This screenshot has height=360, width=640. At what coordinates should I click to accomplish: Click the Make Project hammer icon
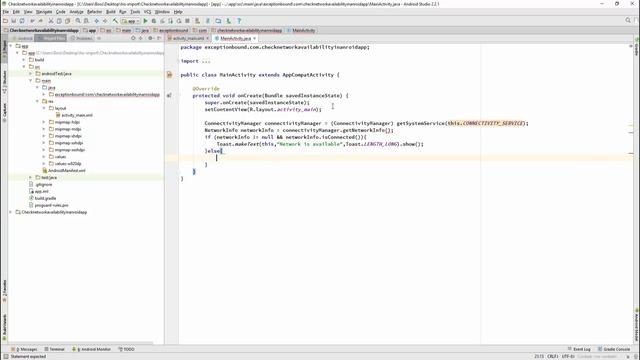115,21
